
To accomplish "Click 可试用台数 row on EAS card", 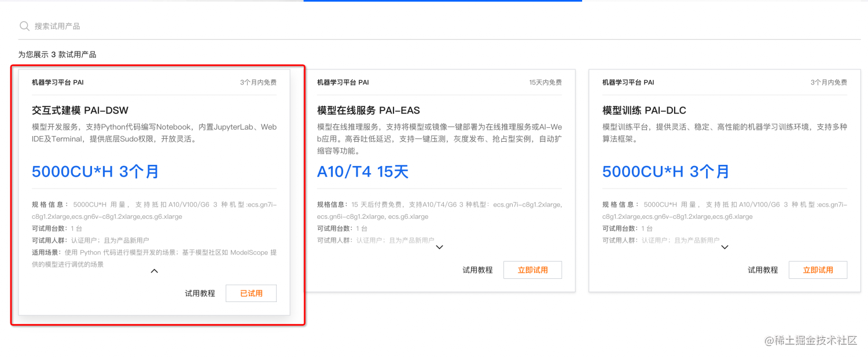I will point(343,229).
